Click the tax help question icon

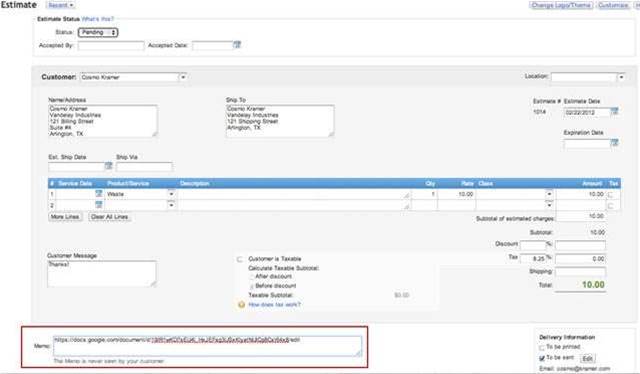[242, 305]
